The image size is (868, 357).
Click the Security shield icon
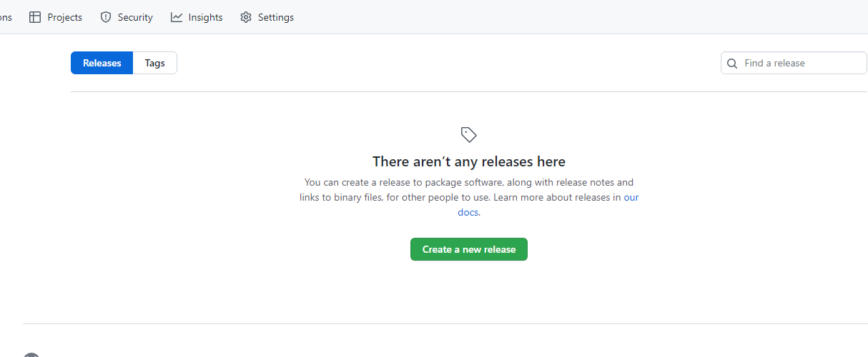[106, 17]
